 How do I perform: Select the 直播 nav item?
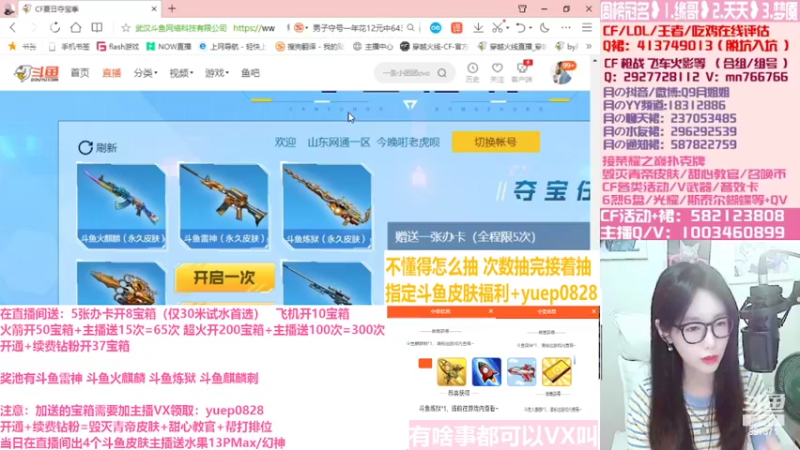[111, 73]
